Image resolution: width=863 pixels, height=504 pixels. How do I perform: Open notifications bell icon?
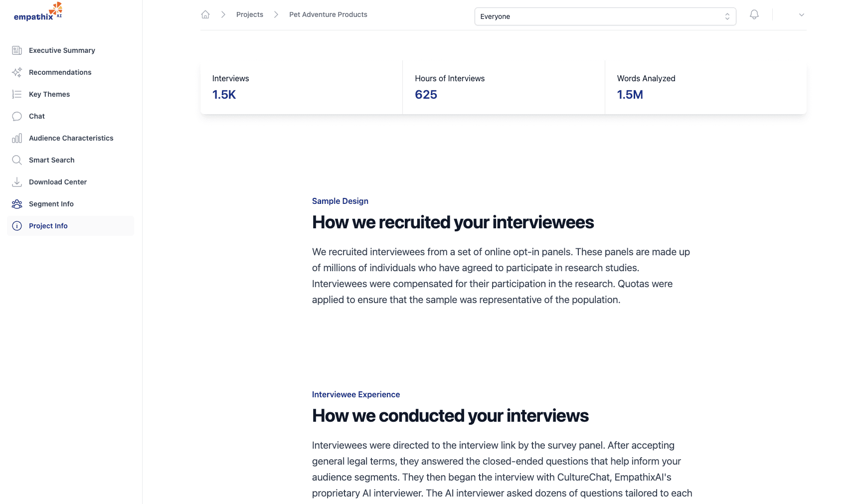click(x=754, y=14)
